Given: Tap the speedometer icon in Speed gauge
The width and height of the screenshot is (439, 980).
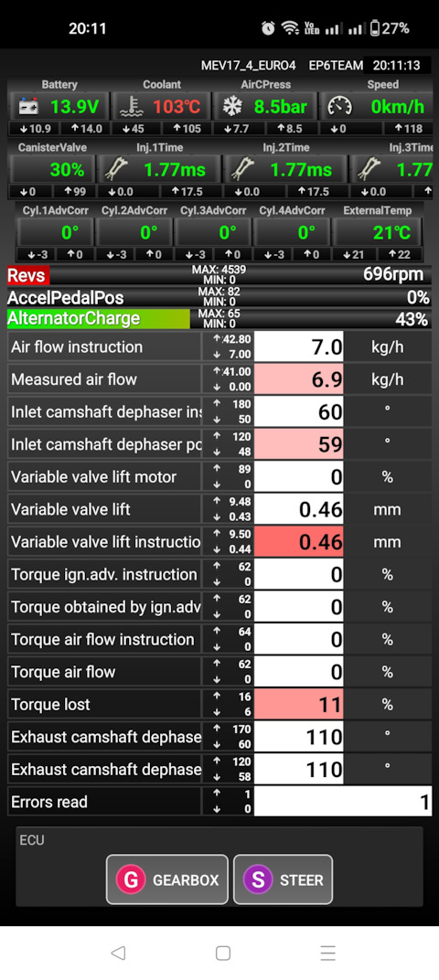Looking at the screenshot, I should (339, 107).
